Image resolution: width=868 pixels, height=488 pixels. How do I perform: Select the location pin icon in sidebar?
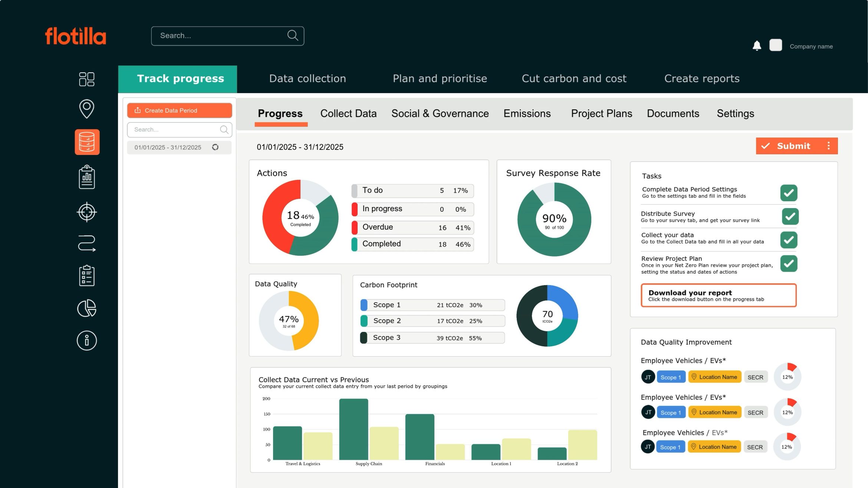(x=86, y=108)
